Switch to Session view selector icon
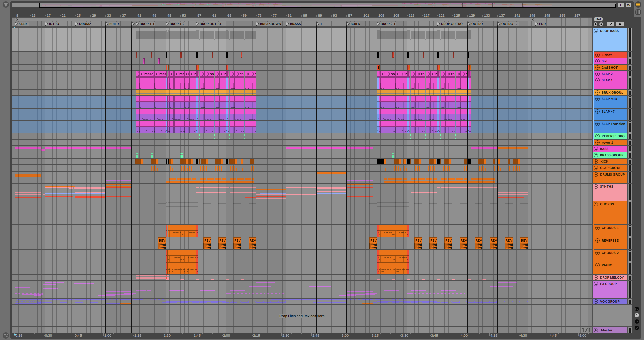The width and height of the screenshot is (644, 340). click(638, 12)
